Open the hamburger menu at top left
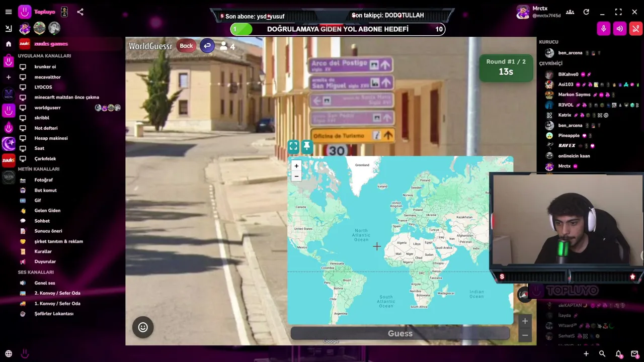Image resolution: width=644 pixels, height=362 pixels. [x=9, y=12]
